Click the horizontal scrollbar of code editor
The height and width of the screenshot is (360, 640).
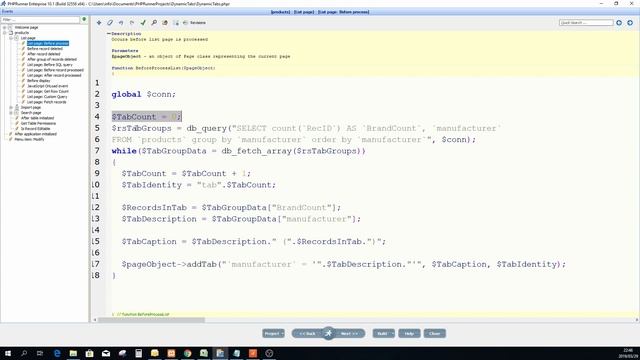[x=151, y=320]
